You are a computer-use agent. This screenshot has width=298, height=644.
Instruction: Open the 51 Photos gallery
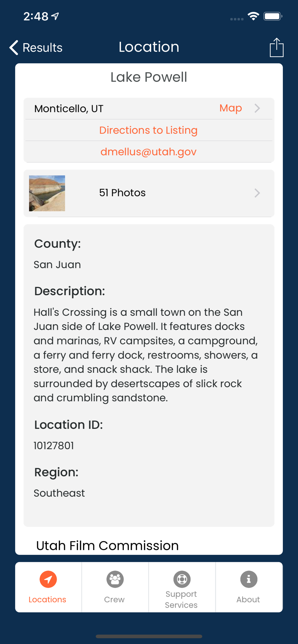click(x=149, y=193)
